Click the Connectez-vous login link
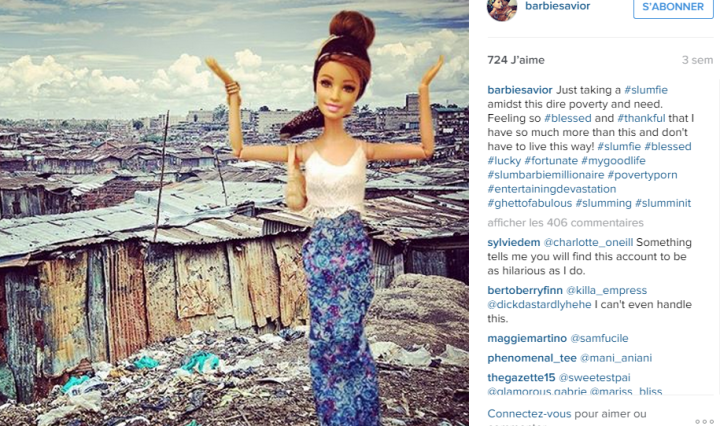 529,414
